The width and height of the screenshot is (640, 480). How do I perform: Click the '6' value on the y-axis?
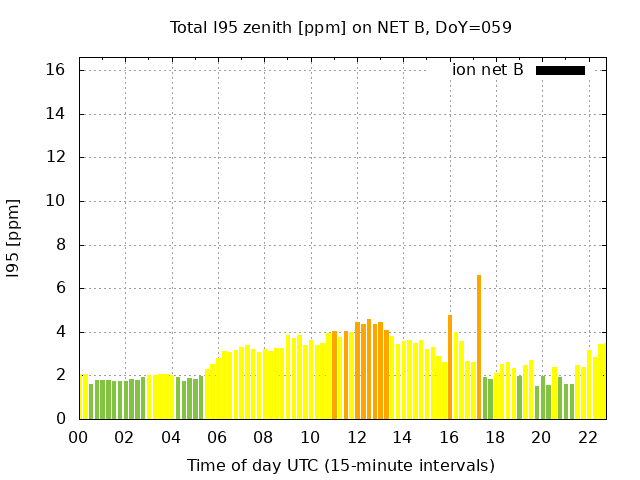pos(60,288)
